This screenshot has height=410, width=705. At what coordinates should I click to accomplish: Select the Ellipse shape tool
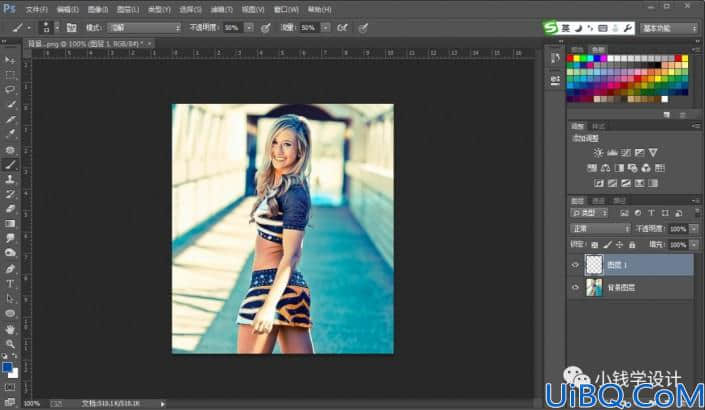[10, 313]
